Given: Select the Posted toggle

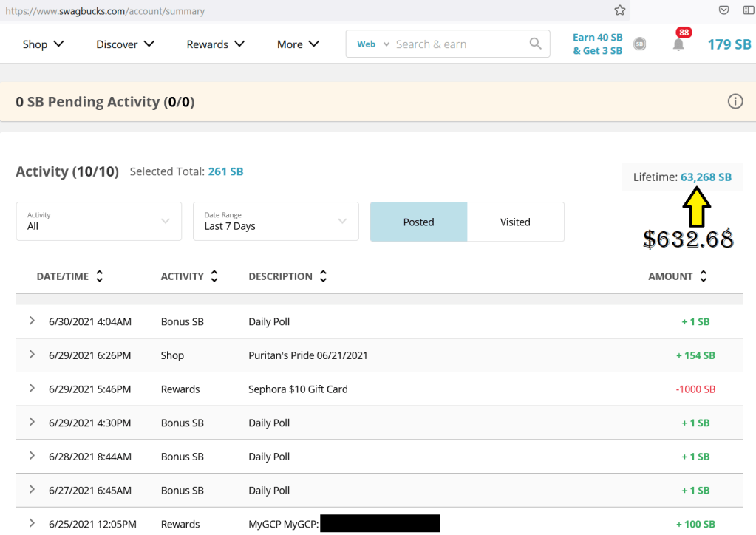Looking at the screenshot, I should tap(418, 222).
